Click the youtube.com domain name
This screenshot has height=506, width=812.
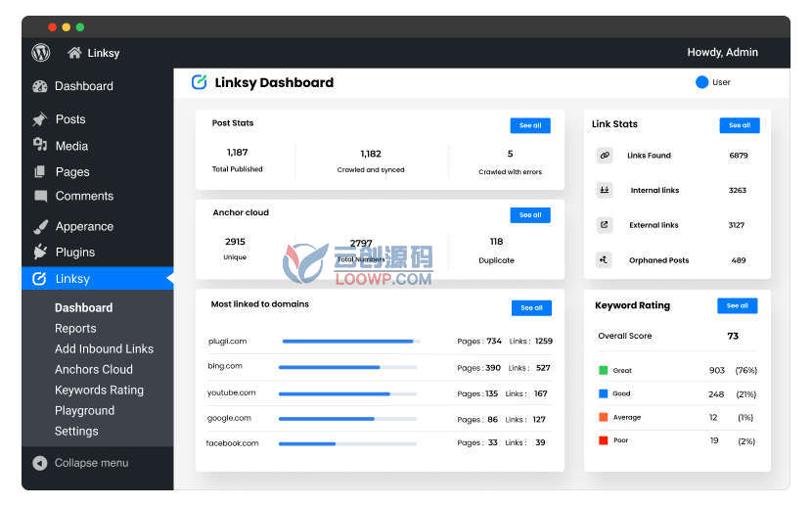tap(232, 392)
